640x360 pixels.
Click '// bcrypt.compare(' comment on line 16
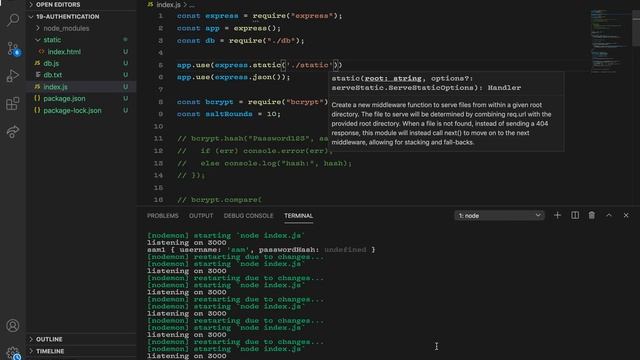219,200
